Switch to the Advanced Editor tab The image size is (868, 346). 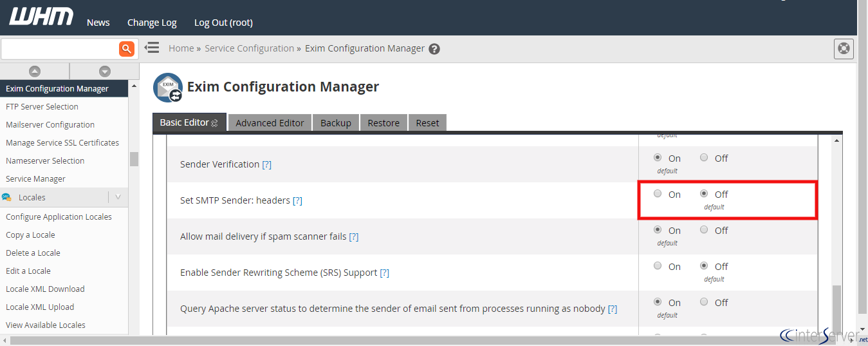[x=270, y=122]
